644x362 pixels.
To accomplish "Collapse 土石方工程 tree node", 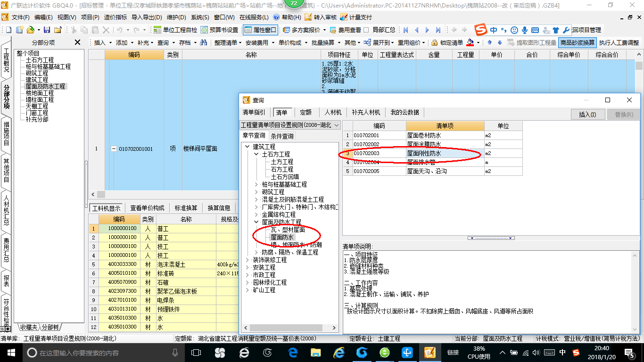I will click(256, 154).
